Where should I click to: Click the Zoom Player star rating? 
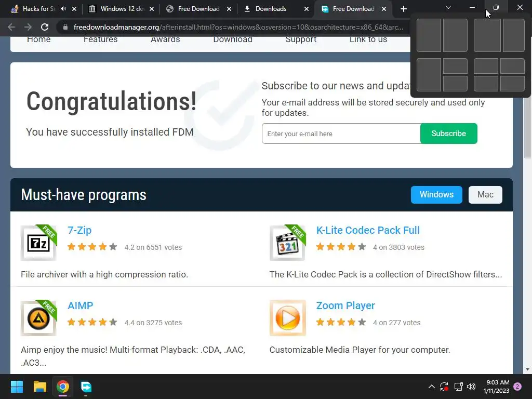pos(341,322)
